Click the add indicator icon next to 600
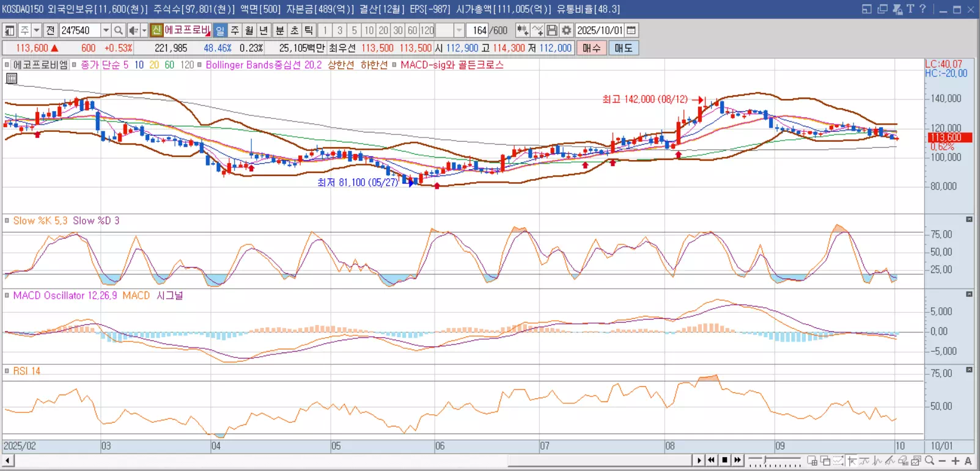980x471 pixels. click(x=522, y=30)
